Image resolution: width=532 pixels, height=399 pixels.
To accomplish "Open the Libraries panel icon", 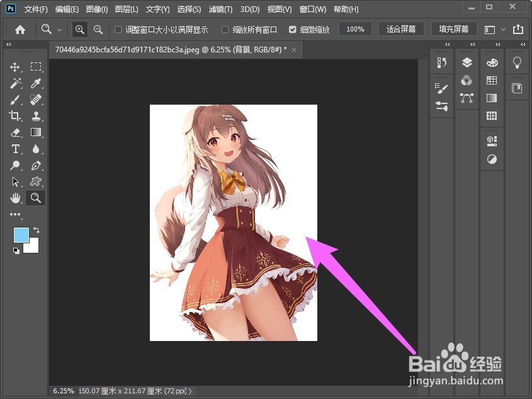I will coord(517,88).
